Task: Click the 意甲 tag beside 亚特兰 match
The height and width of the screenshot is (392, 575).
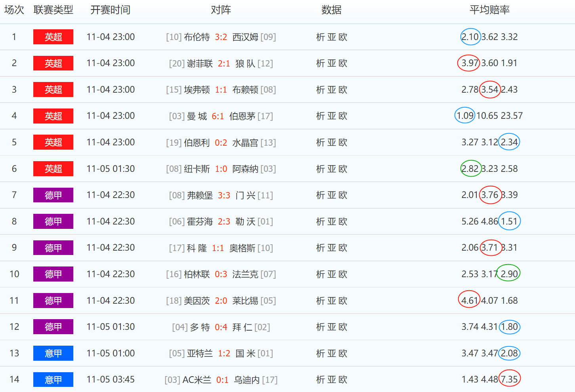Action: 53,353
